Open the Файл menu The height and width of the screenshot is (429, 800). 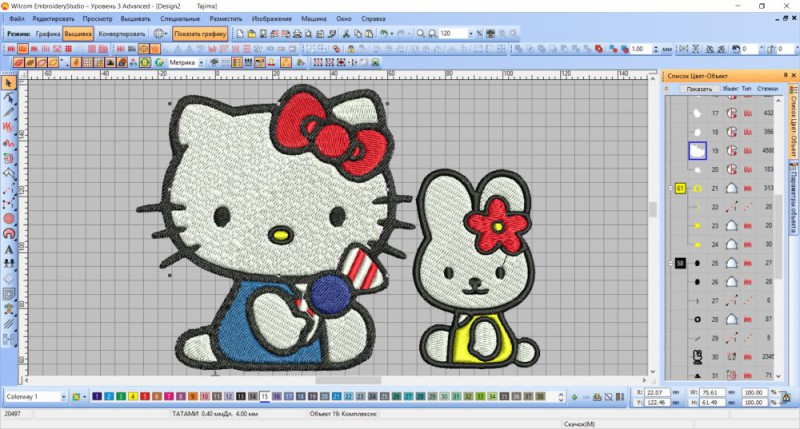point(16,19)
